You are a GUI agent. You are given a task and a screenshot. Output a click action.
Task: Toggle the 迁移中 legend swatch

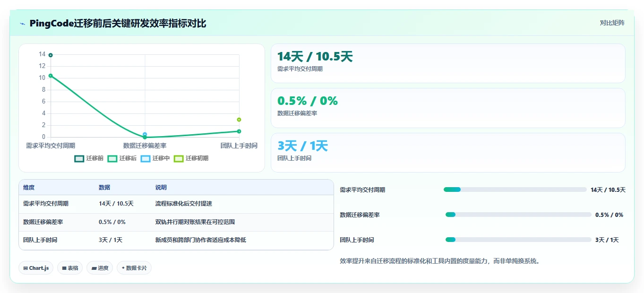pos(146,158)
